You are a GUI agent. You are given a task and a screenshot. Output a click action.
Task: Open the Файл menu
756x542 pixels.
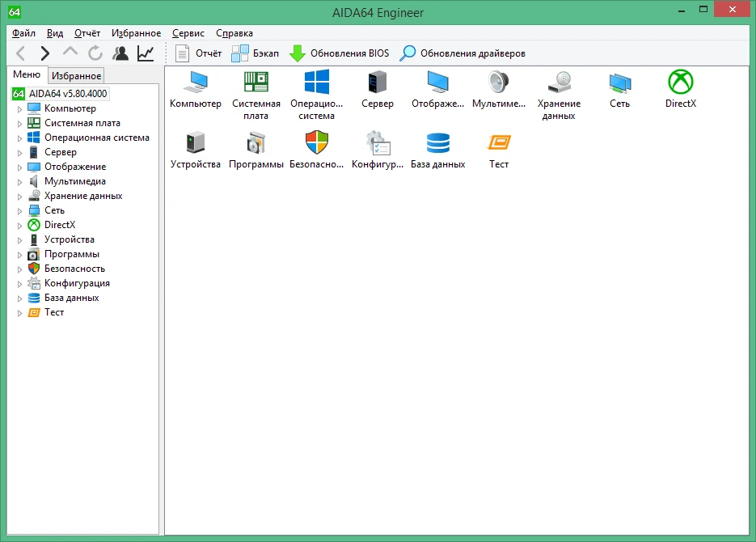click(23, 33)
